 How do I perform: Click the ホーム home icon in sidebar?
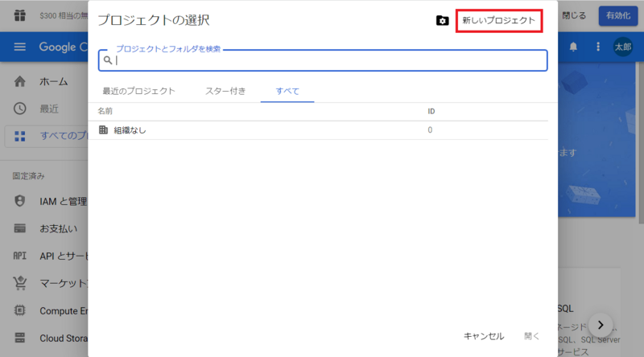[20, 82]
